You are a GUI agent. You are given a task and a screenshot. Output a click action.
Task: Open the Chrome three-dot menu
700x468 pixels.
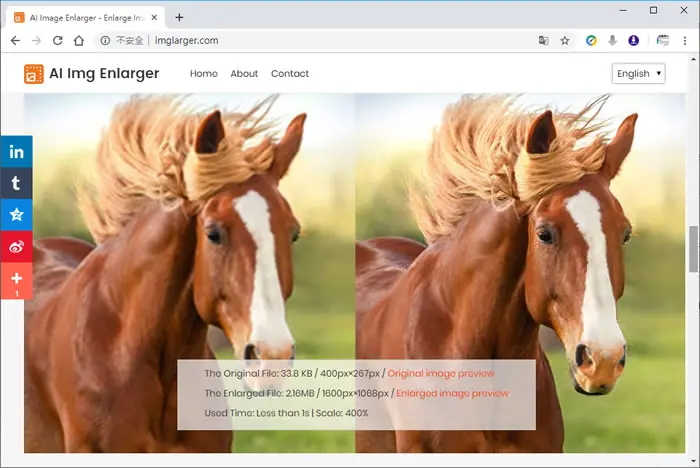click(685, 41)
